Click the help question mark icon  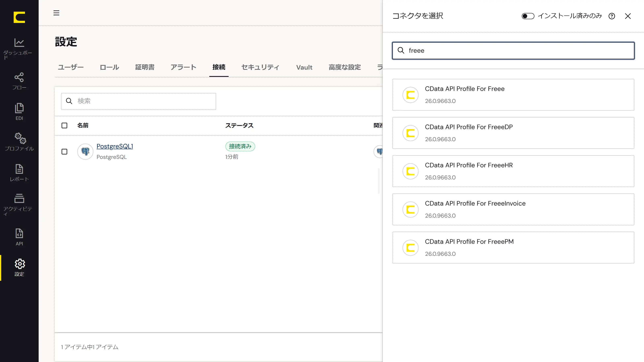coord(612,16)
